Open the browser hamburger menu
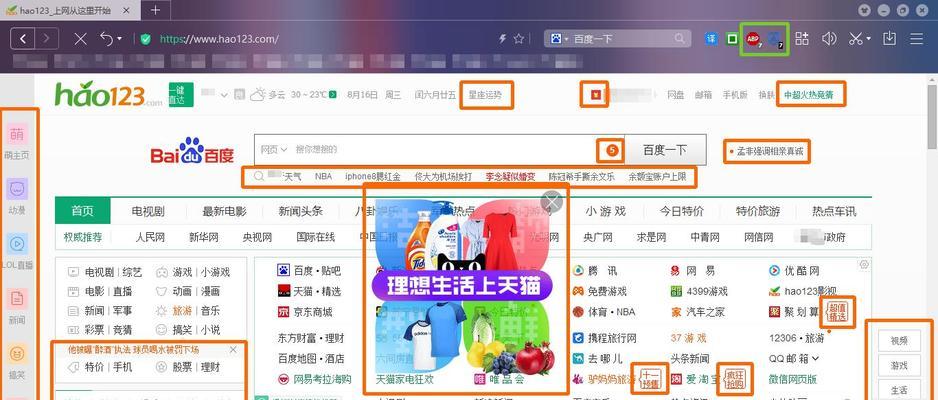 916,39
